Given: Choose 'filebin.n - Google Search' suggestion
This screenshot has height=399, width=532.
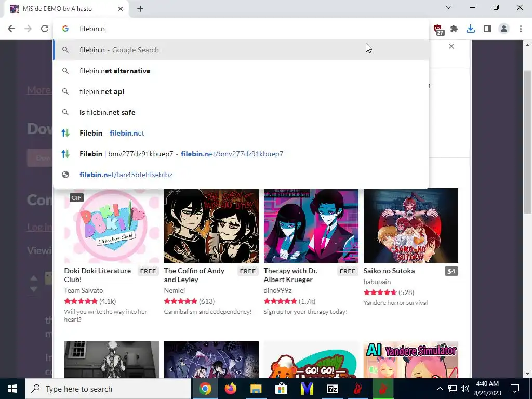Looking at the screenshot, I should (241, 50).
